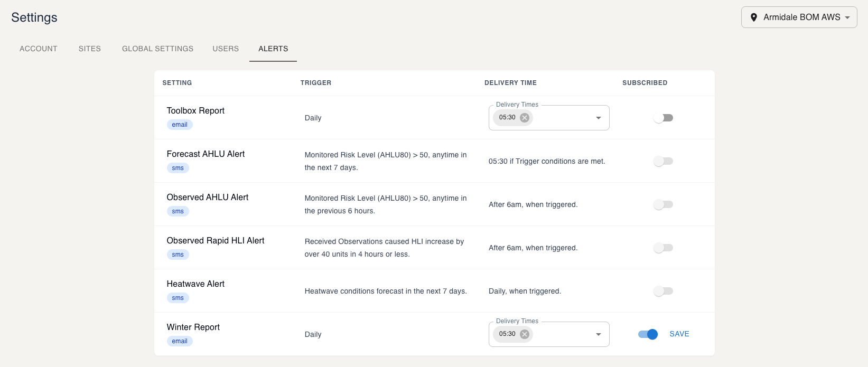Expand Winter Report Delivery Times dropdown arrow
The height and width of the screenshot is (367, 868).
[x=599, y=334]
